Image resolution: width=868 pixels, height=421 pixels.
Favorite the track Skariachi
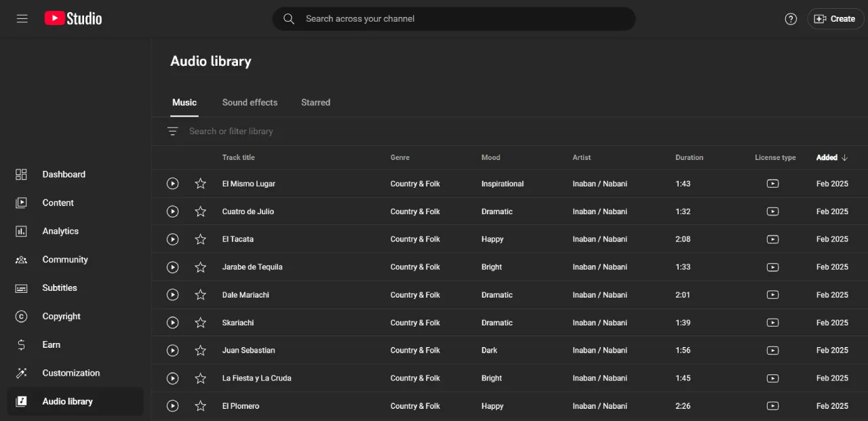pyautogui.click(x=200, y=322)
